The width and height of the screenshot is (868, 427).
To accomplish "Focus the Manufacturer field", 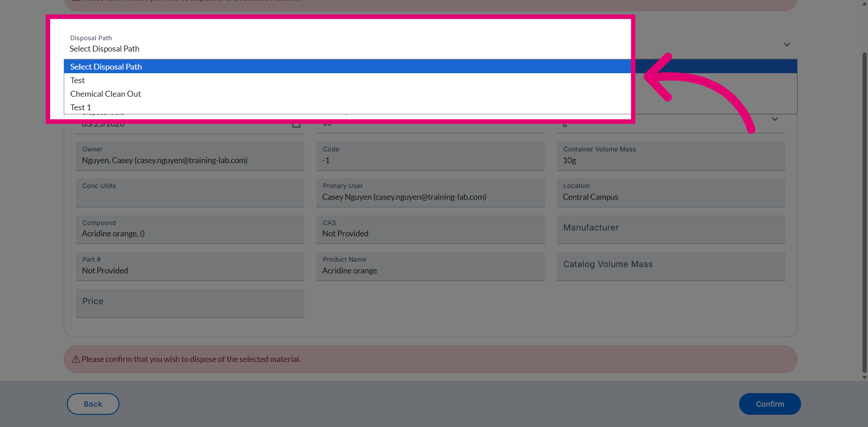I will (x=671, y=230).
